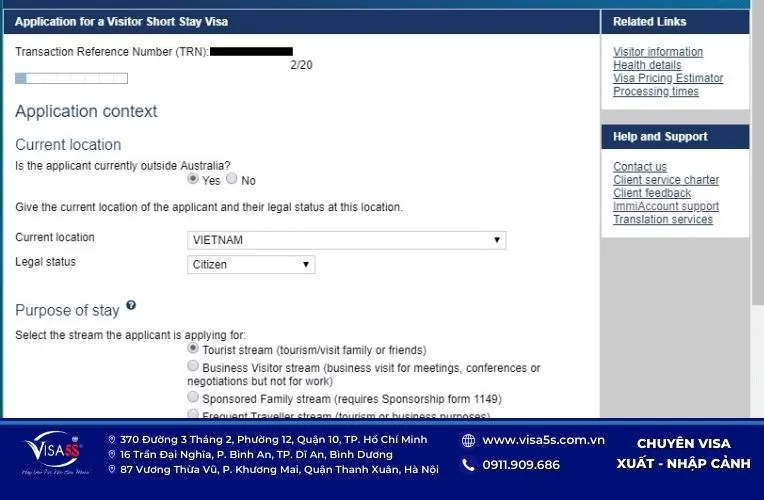
Task: Choose the Business Visitor stream option
Action: click(193, 365)
